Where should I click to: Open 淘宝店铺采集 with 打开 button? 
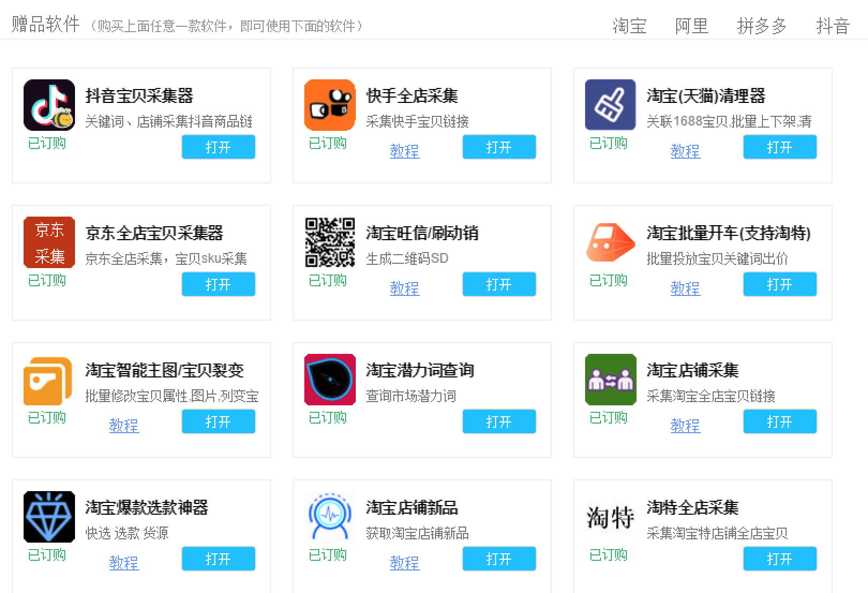(780, 421)
